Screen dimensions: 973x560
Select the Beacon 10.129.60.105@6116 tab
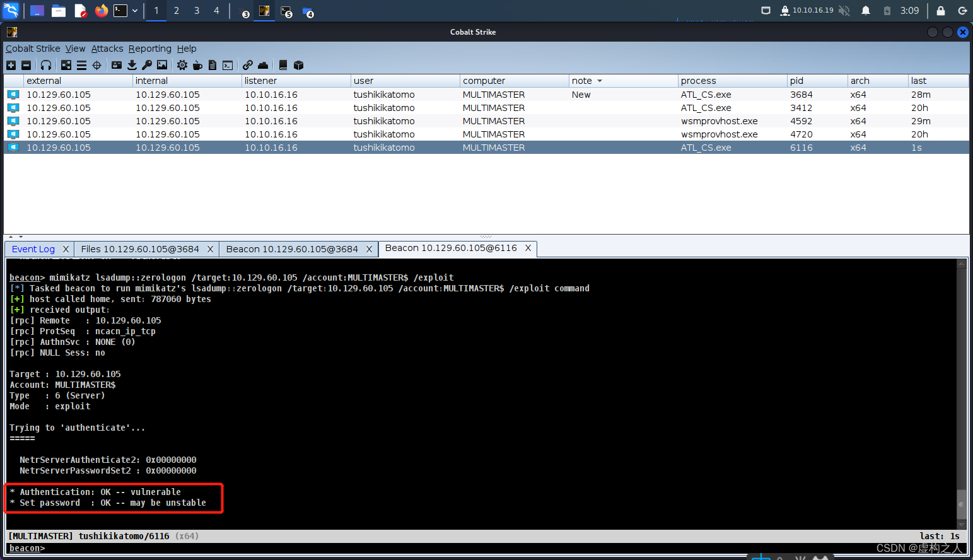(451, 248)
